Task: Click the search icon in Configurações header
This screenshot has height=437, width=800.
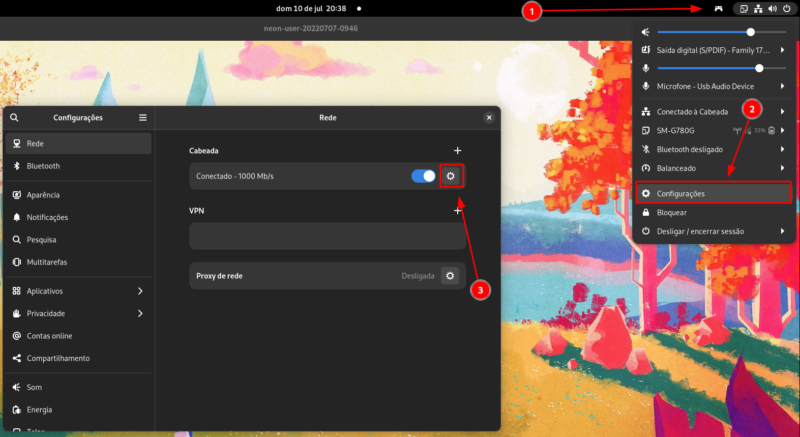Action: [14, 117]
